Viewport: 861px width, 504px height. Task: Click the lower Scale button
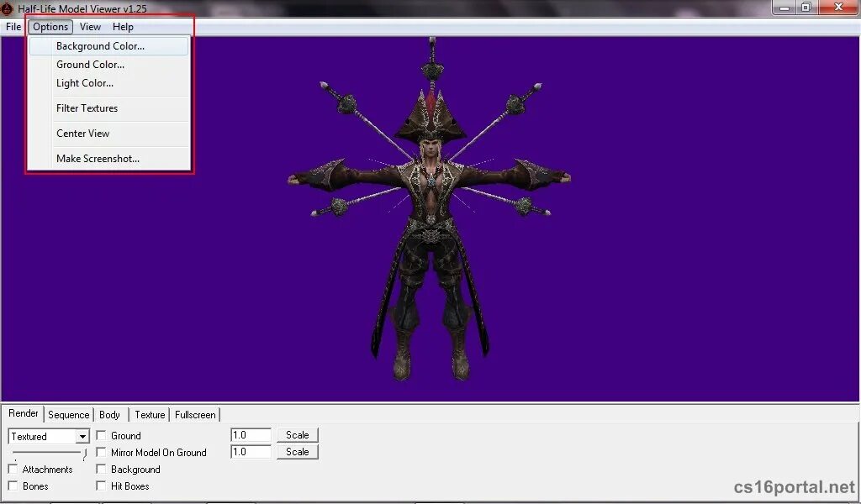click(x=297, y=452)
